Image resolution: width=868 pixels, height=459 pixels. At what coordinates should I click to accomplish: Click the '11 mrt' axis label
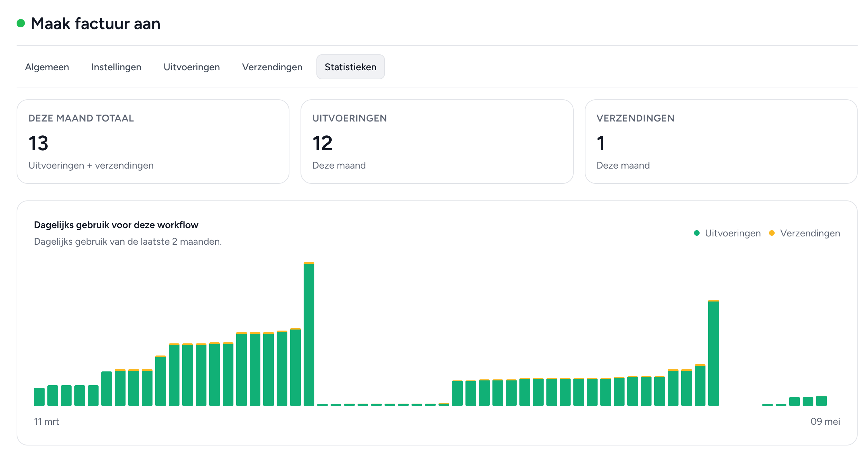coord(46,421)
